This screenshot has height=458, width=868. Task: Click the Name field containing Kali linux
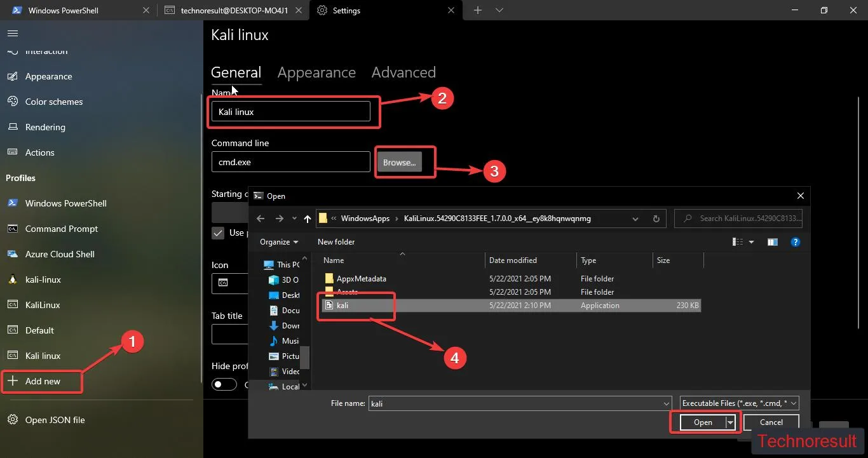pos(291,111)
